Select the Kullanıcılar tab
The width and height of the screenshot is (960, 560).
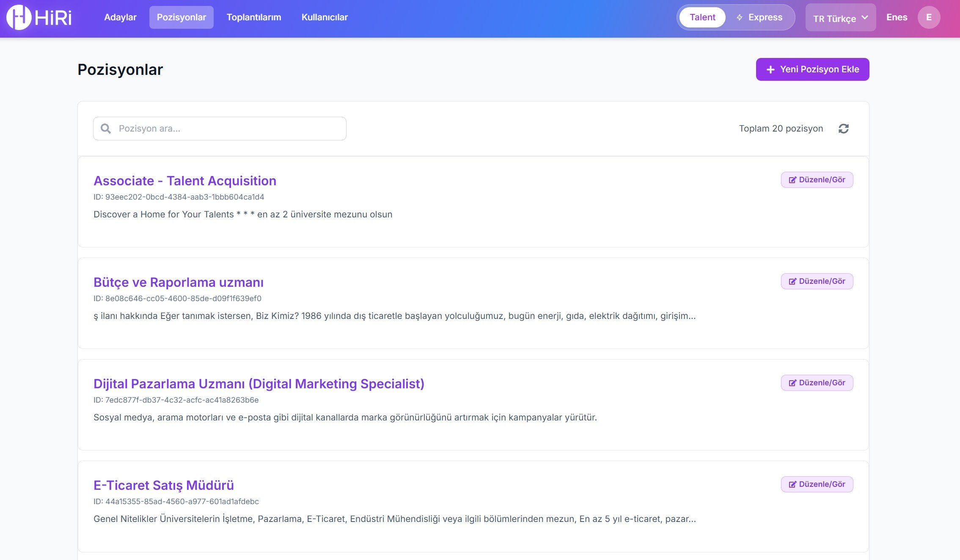tap(325, 17)
